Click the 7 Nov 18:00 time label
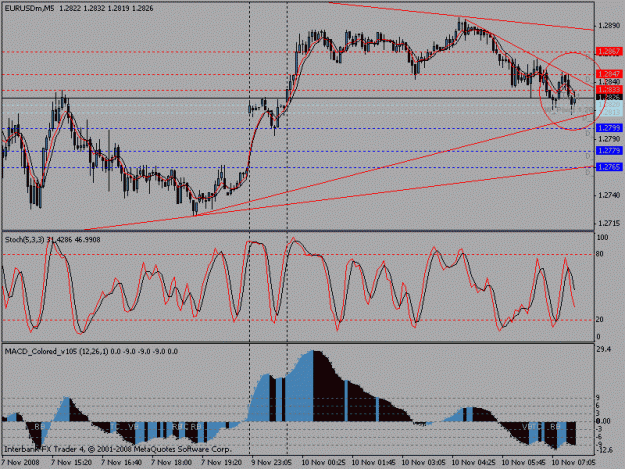The height and width of the screenshot is (469, 625). tap(171, 463)
